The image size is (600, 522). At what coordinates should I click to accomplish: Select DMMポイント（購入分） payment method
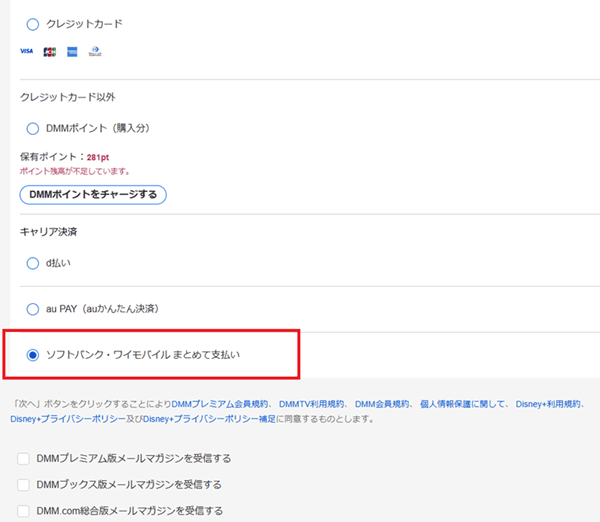[33, 128]
